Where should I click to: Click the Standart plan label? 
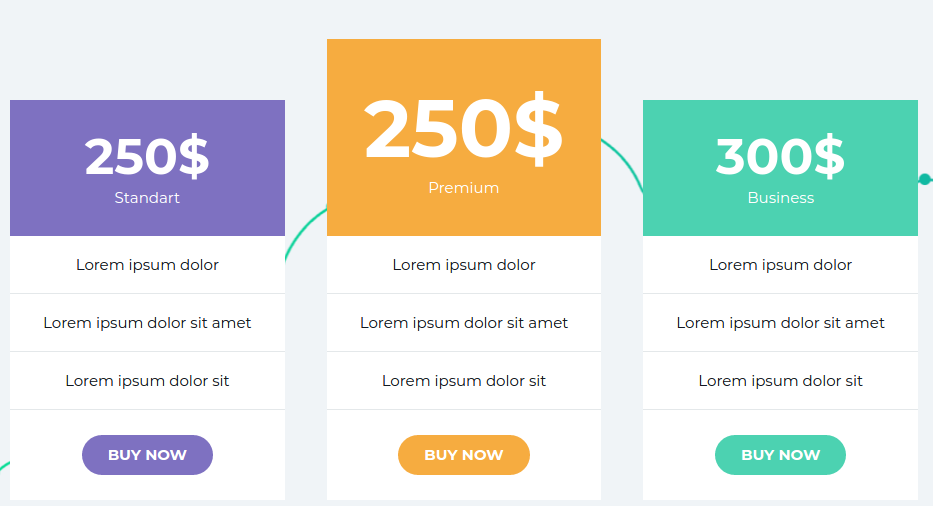pos(147,198)
